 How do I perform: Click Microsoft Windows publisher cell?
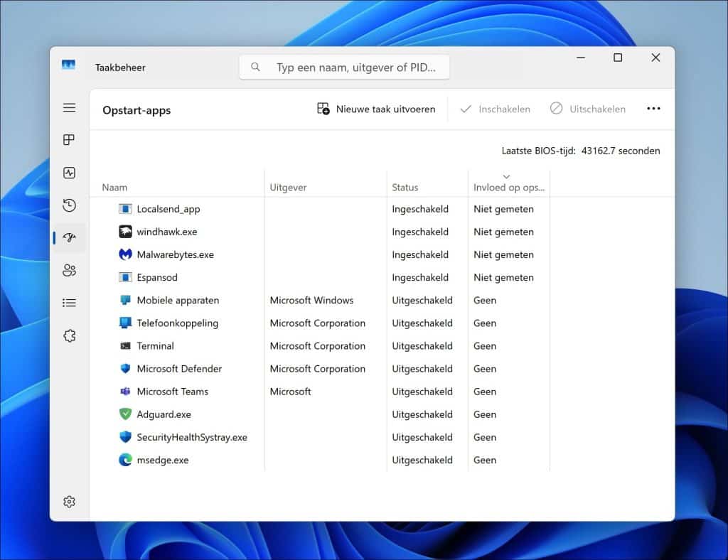pyautogui.click(x=311, y=300)
